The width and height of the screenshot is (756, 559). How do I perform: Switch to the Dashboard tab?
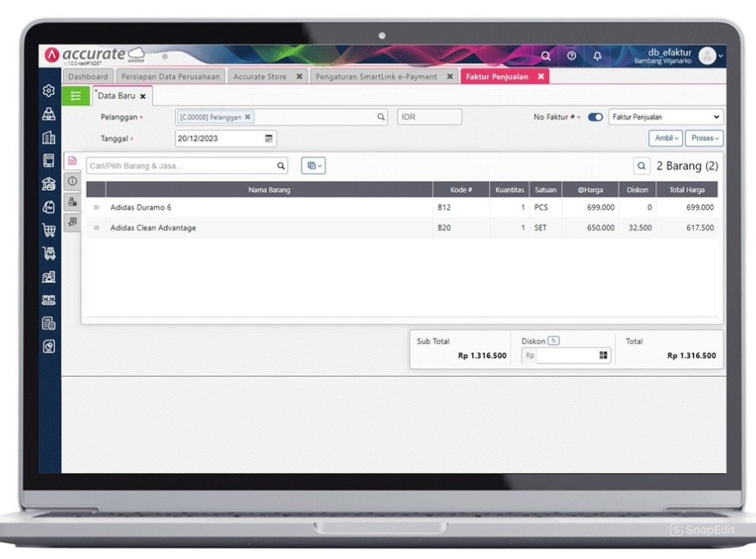coord(88,76)
